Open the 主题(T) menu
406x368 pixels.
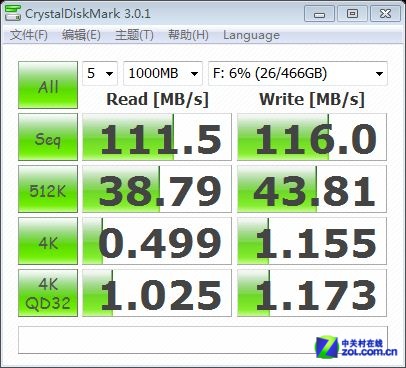click(134, 35)
